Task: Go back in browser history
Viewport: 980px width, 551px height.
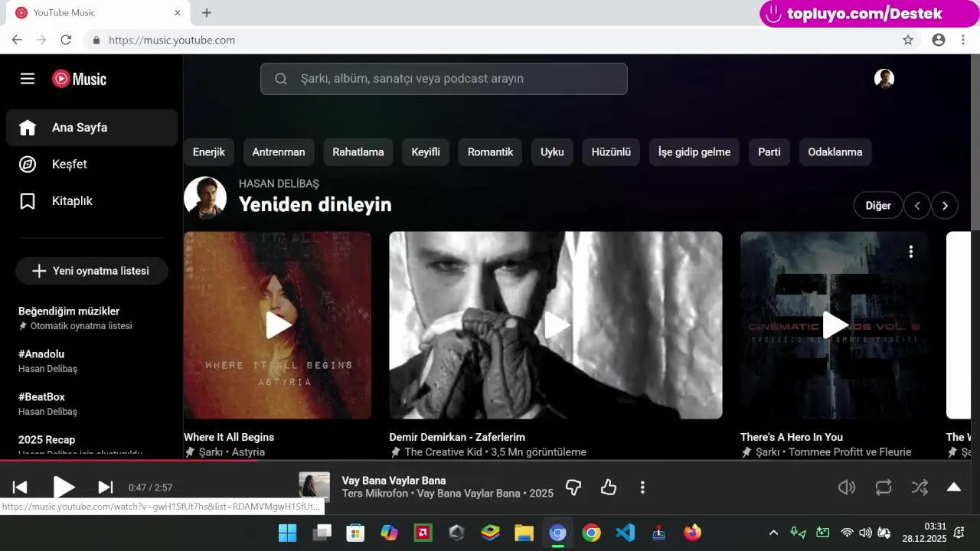Action: pos(17,40)
